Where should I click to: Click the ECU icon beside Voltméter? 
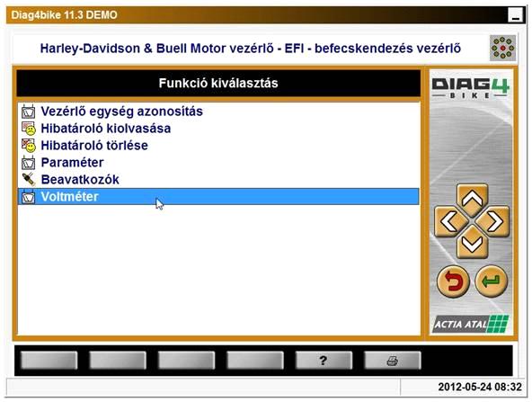point(28,197)
